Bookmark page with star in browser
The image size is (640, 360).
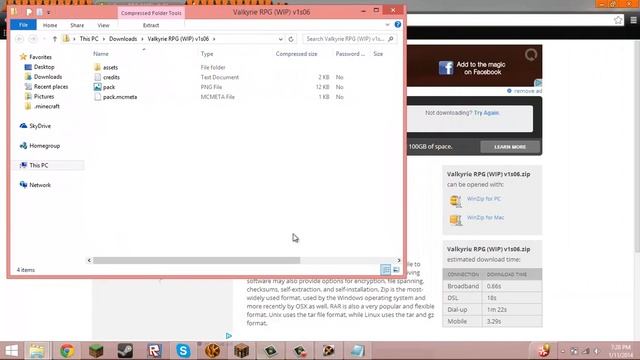[618, 20]
